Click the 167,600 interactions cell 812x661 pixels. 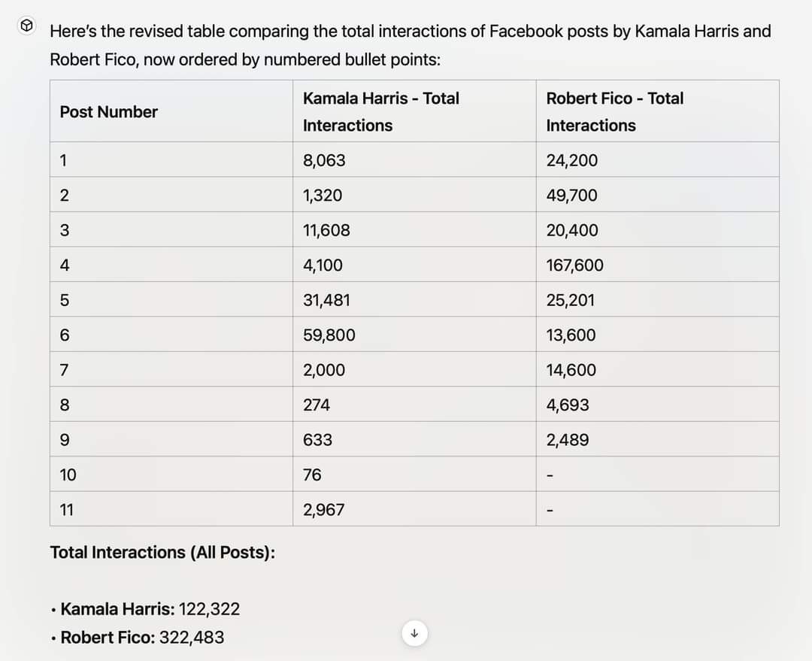pyautogui.click(x=574, y=265)
